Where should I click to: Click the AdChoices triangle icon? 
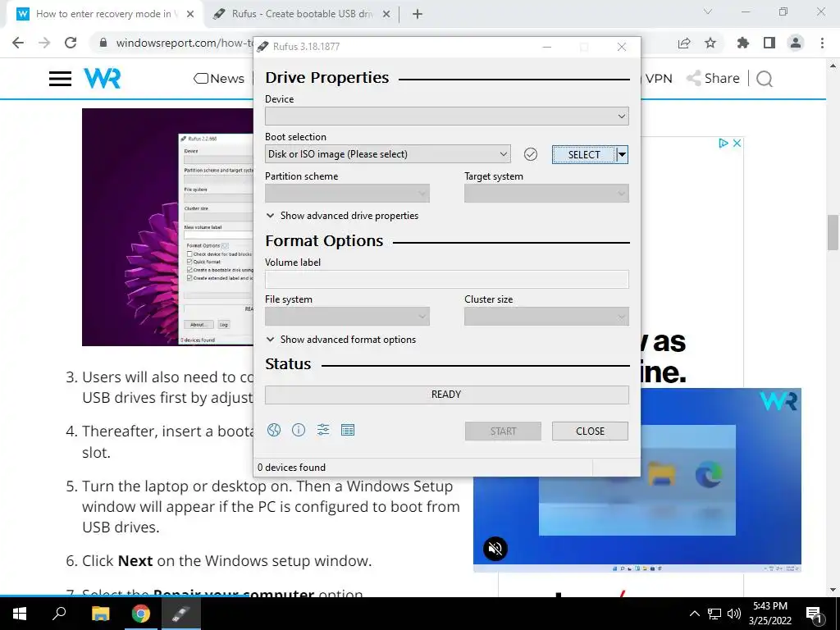click(x=724, y=143)
